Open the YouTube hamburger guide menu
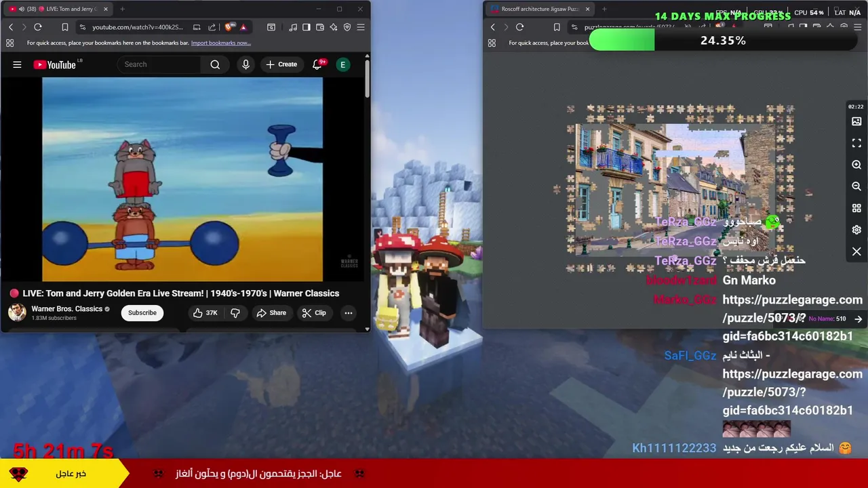 [x=17, y=64]
